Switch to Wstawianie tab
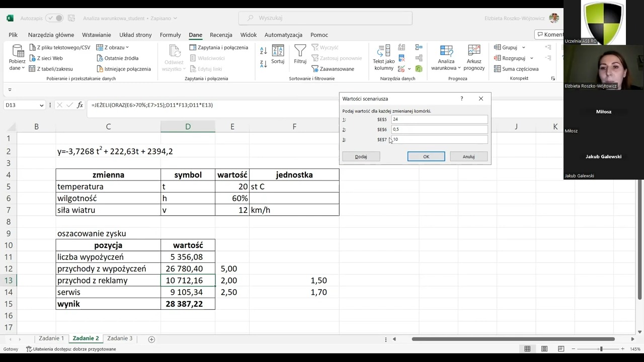 [x=97, y=35]
